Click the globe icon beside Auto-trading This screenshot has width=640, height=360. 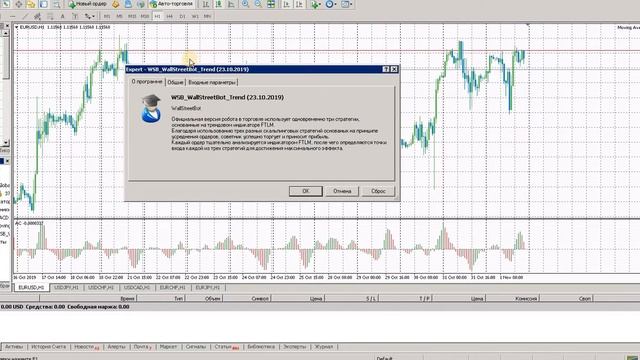point(141,4)
